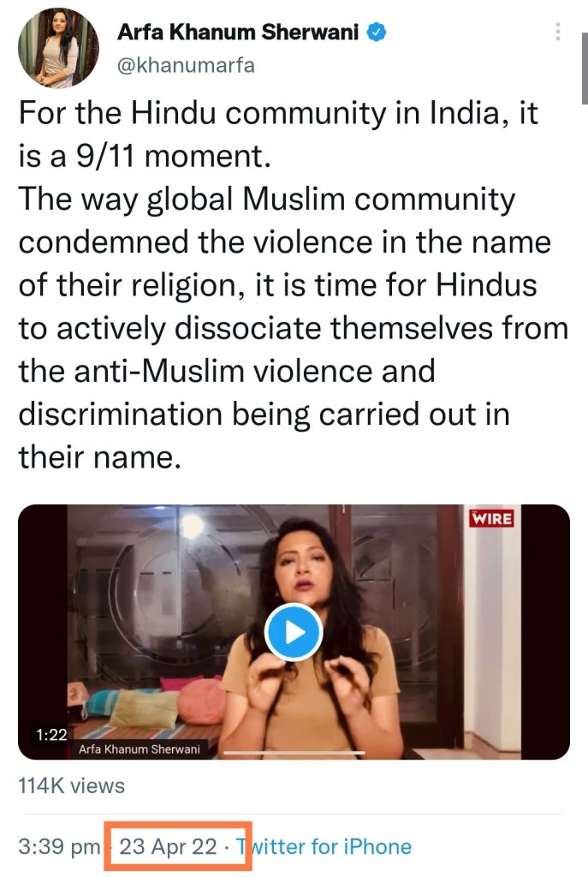Click the pink cushion in the video thumbnail

pyautogui.click(x=203, y=701)
